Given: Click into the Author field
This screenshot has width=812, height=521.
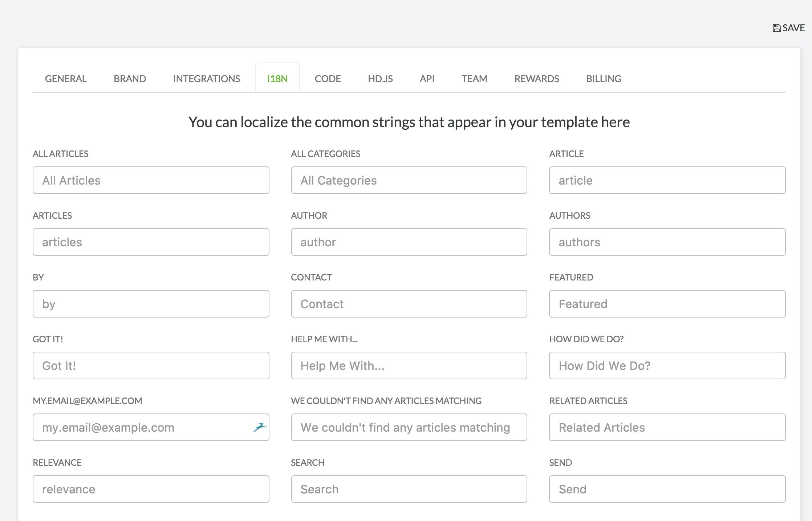Looking at the screenshot, I should pos(409,242).
